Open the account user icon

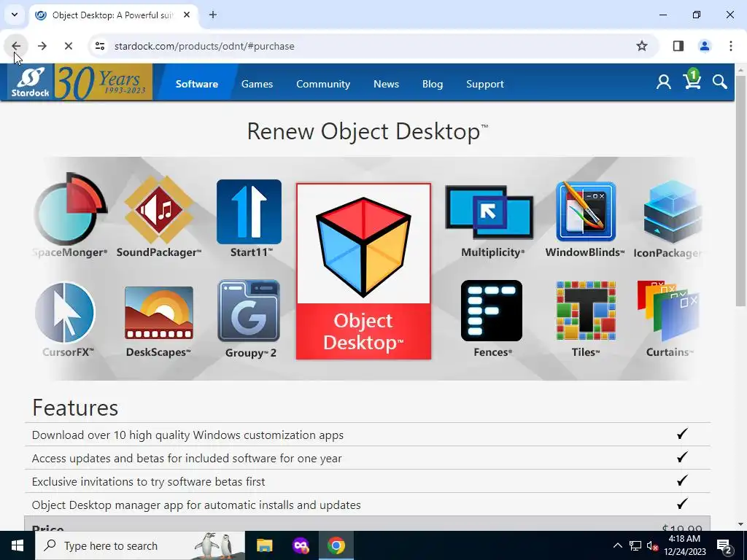coord(664,82)
